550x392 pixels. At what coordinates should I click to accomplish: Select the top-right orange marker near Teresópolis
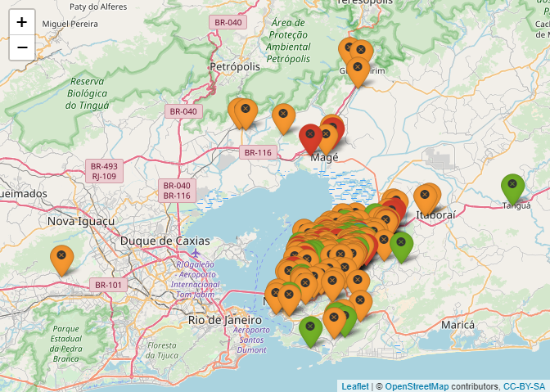[x=361, y=50]
